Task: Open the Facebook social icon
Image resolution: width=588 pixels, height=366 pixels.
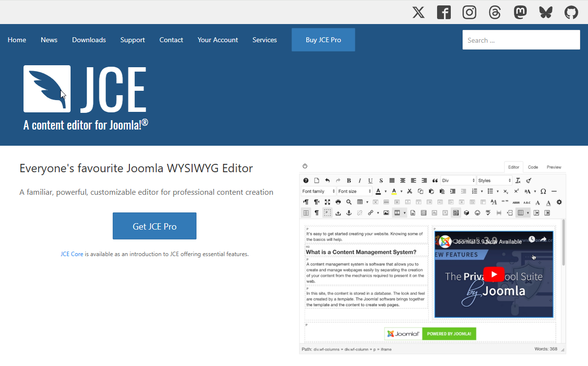Action: click(x=444, y=12)
